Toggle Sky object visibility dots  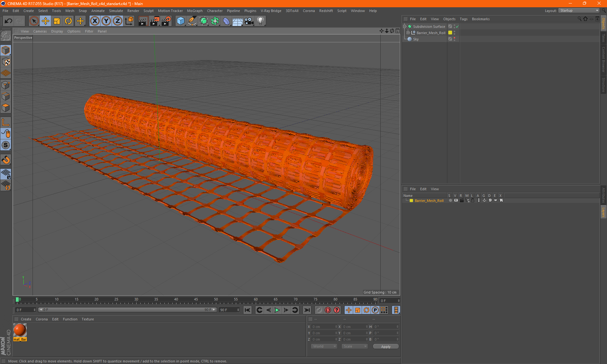coord(454,39)
